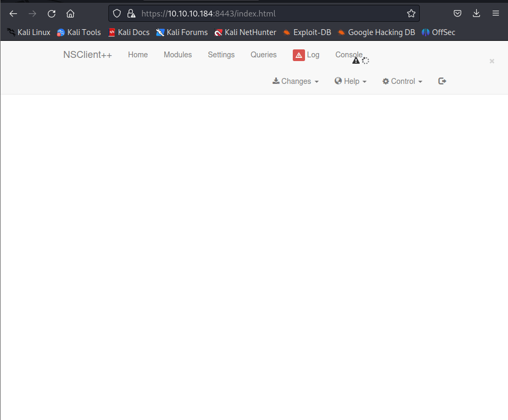Screen dimensions: 508x420
Task: Open the Google Hacking DB bookmark
Action: (376, 32)
